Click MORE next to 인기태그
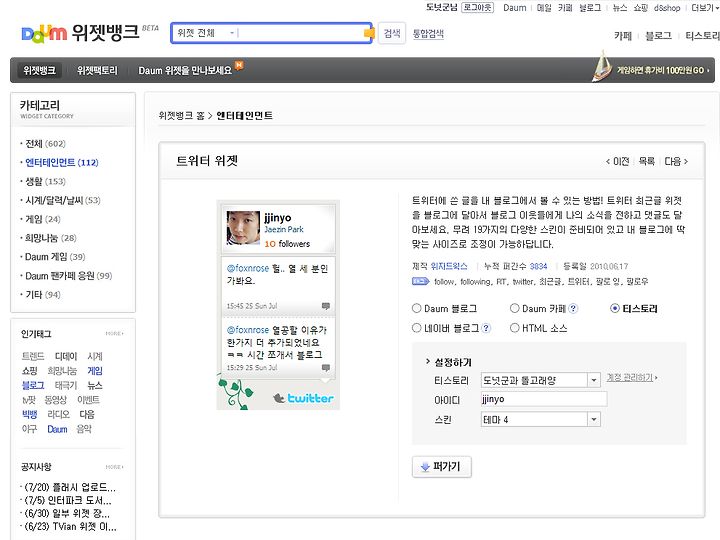The height and width of the screenshot is (540, 720). [x=114, y=333]
